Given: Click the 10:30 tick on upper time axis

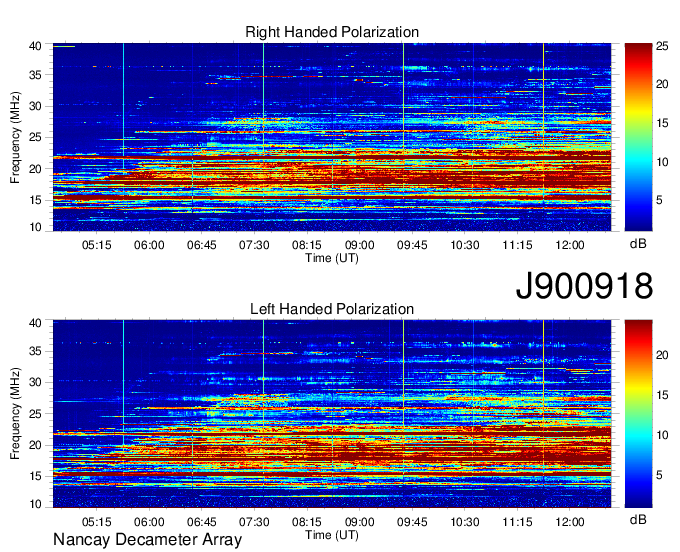Looking at the screenshot, I should (x=464, y=245).
